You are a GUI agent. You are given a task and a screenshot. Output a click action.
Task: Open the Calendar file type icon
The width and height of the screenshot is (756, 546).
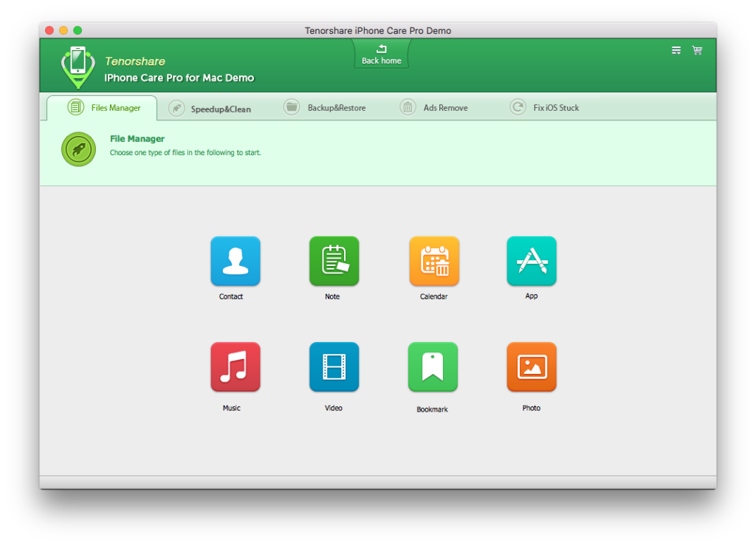(x=434, y=261)
